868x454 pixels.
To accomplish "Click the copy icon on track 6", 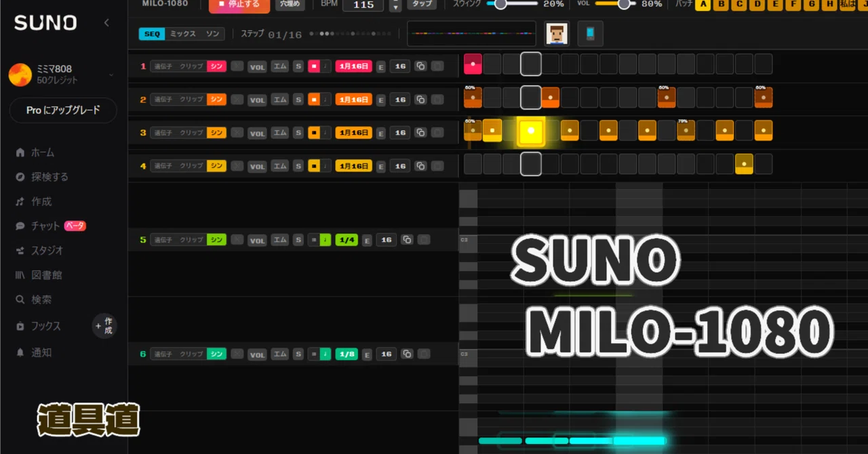I will [x=407, y=354].
